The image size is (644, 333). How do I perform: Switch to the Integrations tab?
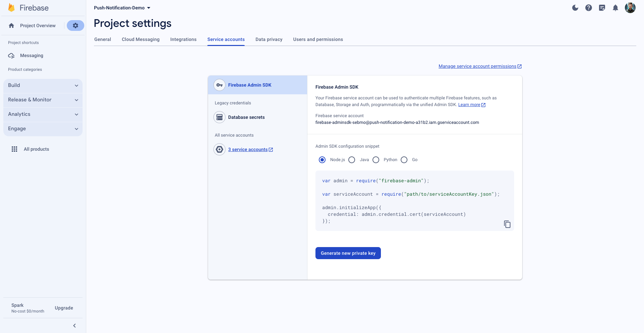[x=183, y=39]
